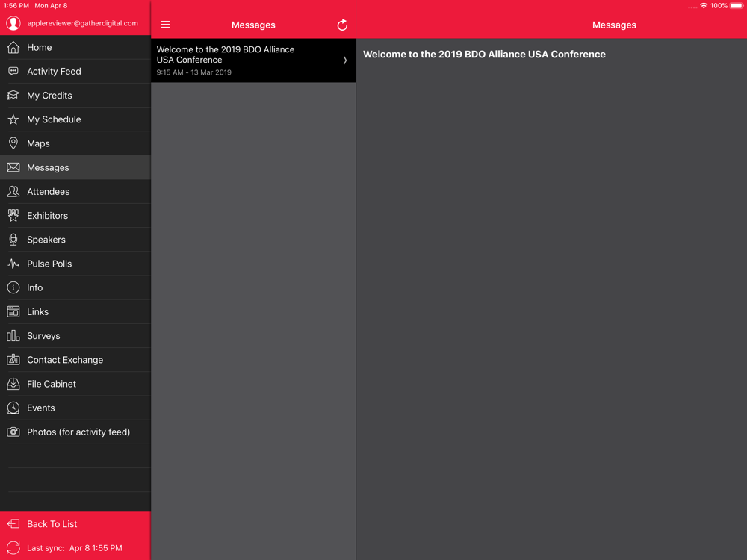Tap the Speakers microphone icon
The image size is (747, 560).
click(x=13, y=240)
